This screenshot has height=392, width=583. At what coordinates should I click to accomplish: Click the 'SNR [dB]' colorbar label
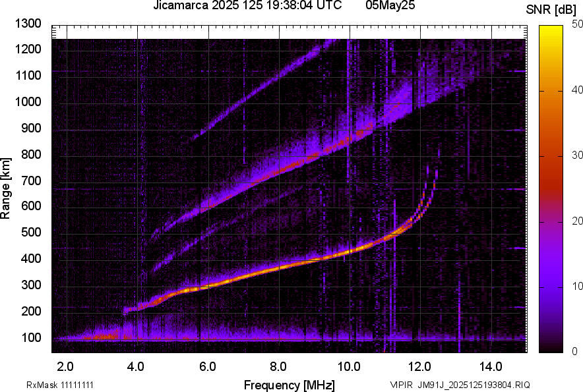551,10
